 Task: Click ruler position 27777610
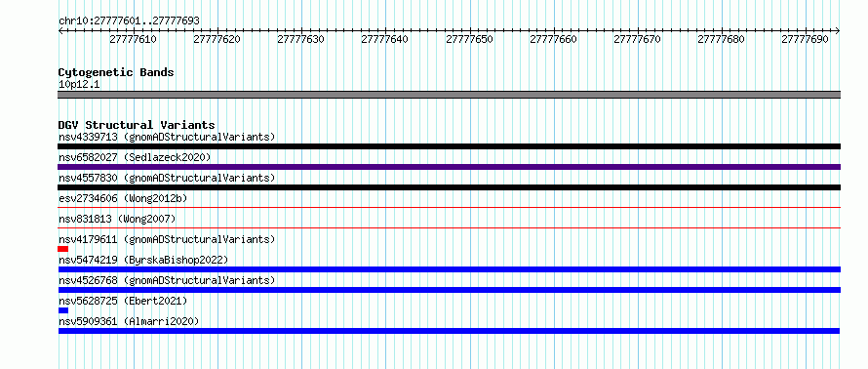pyautogui.click(x=133, y=39)
